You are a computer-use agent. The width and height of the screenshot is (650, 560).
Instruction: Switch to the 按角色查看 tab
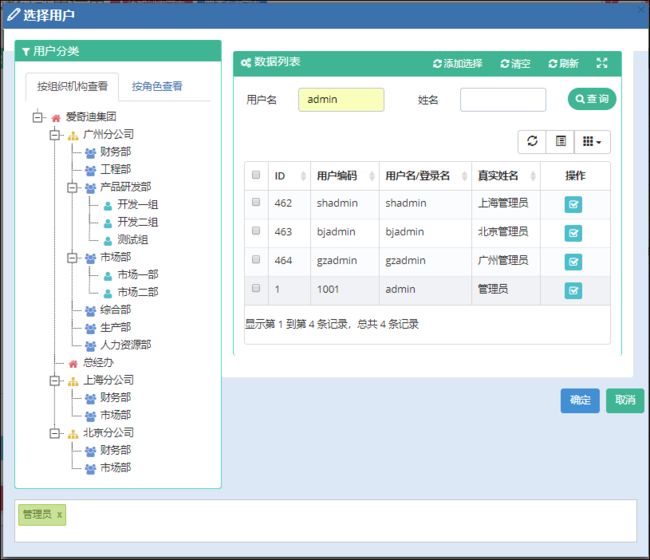pos(157,86)
